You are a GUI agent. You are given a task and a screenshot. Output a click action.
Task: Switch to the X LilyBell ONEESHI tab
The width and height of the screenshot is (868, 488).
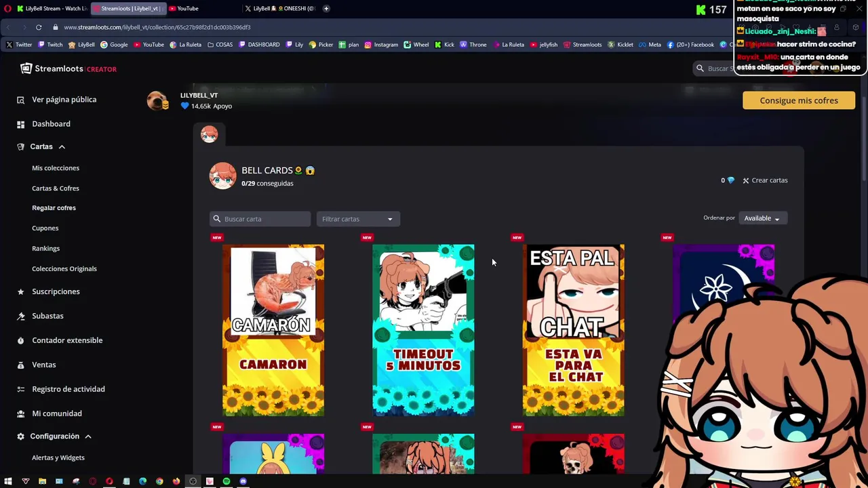(x=279, y=9)
